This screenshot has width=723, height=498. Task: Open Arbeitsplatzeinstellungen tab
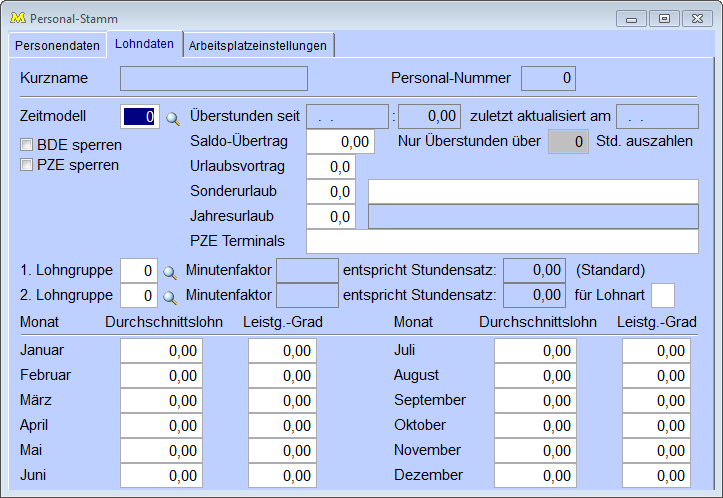point(258,45)
